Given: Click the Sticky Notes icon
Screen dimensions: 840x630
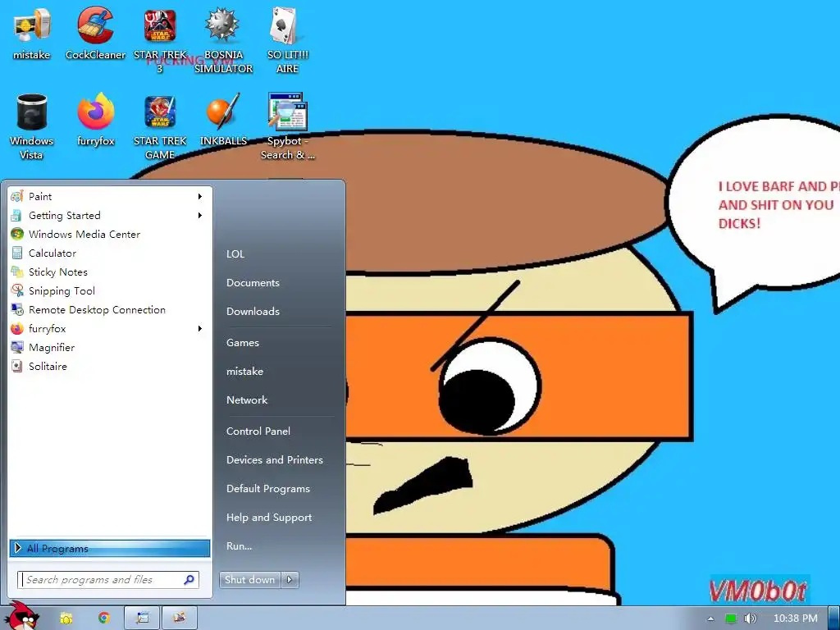Looking at the screenshot, I should (x=17, y=272).
